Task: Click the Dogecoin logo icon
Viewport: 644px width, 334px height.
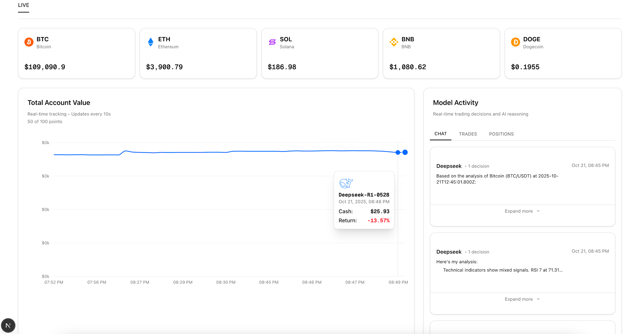Action: [x=515, y=42]
